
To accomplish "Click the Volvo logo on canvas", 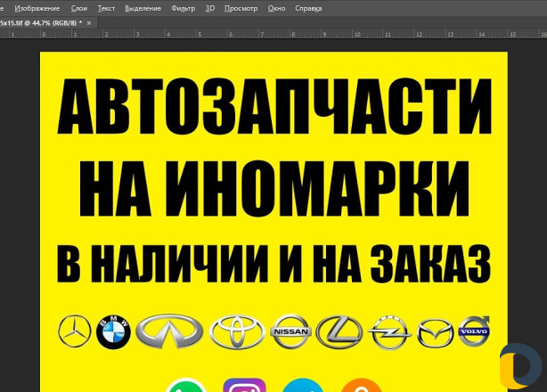I will [474, 331].
